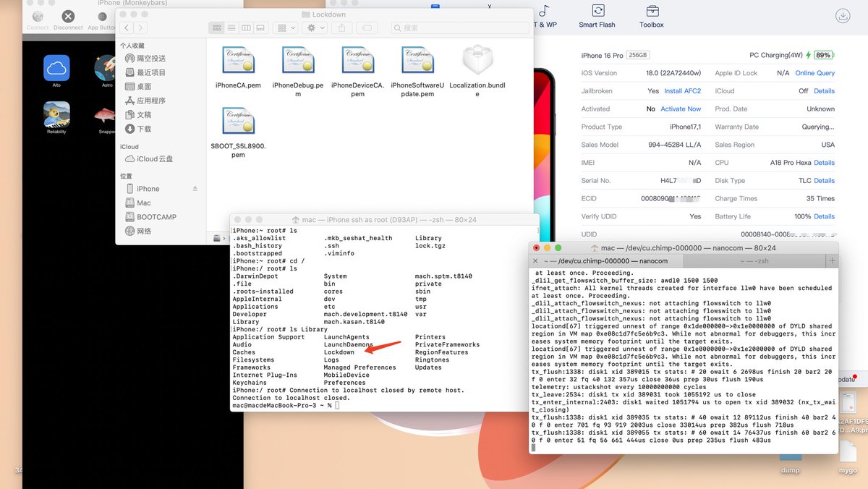Click the Finder tags button
Viewport: 868px width, 489px height.
pyautogui.click(x=367, y=27)
